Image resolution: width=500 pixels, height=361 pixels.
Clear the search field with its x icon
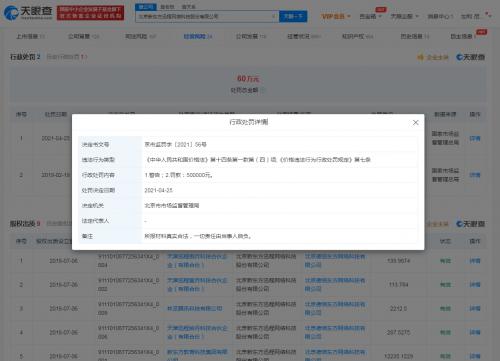274,16
